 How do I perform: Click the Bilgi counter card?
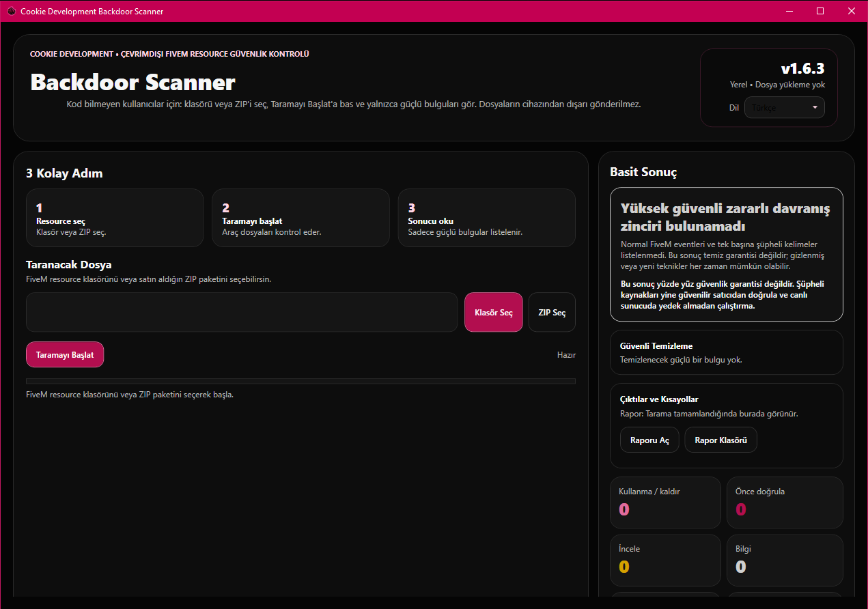tap(785, 560)
